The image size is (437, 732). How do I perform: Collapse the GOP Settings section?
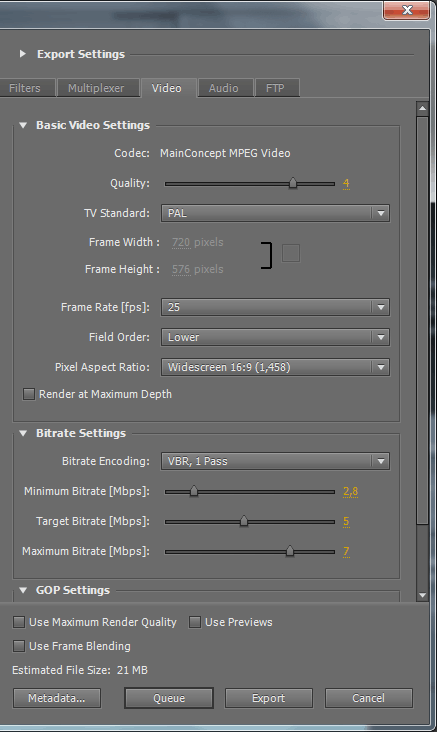[x=23, y=590]
